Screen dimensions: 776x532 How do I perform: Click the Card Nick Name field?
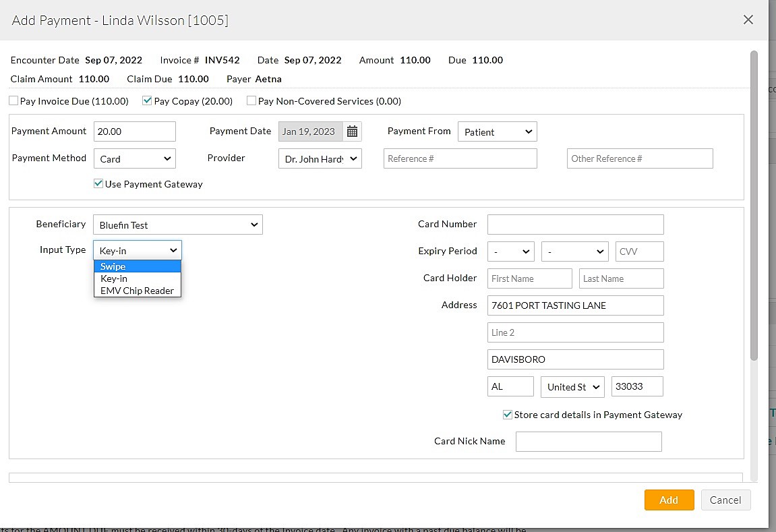click(588, 441)
